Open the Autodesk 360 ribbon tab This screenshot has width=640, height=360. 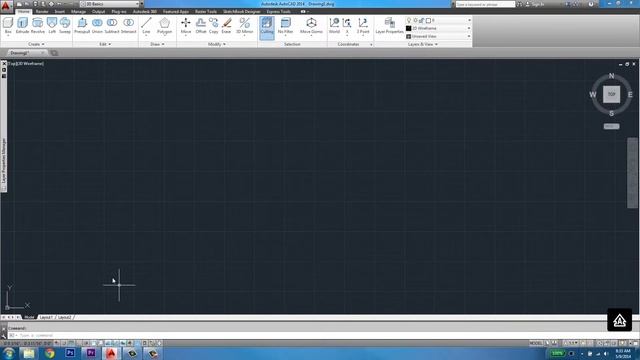point(144,11)
